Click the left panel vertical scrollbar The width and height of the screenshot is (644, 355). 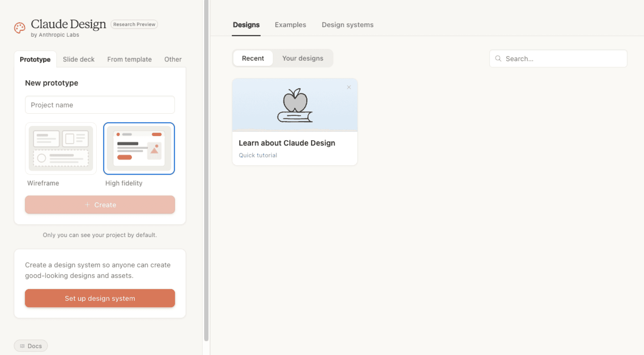coord(206,171)
